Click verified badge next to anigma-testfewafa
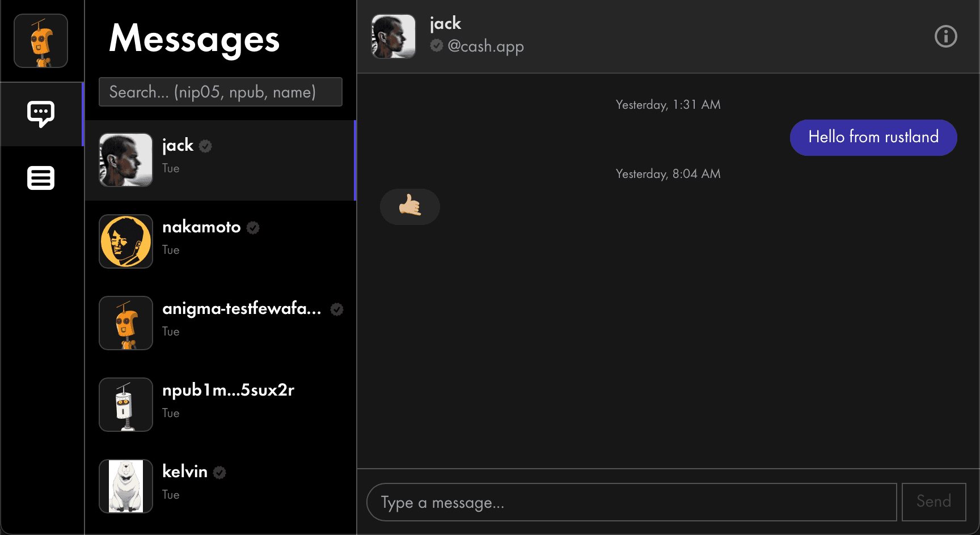This screenshot has width=980, height=535. (337, 309)
